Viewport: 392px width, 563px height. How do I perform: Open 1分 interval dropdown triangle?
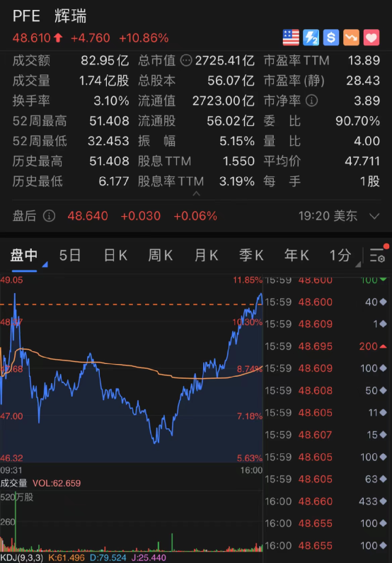point(358,265)
